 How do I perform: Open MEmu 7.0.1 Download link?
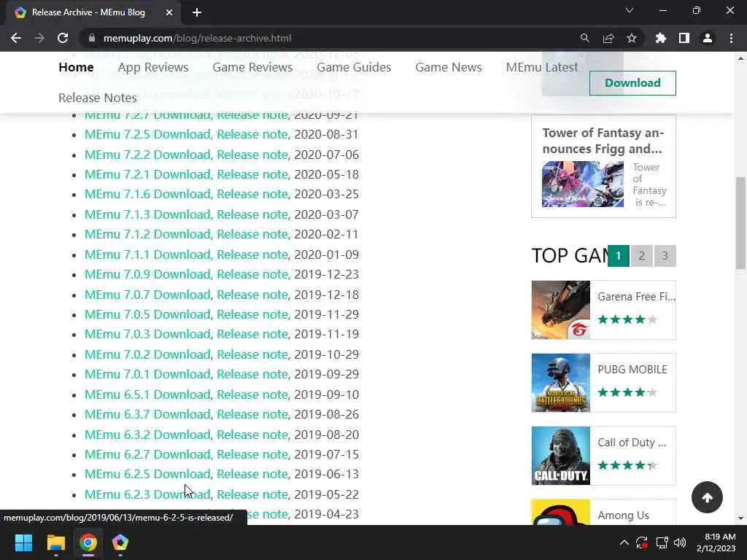[x=147, y=374]
